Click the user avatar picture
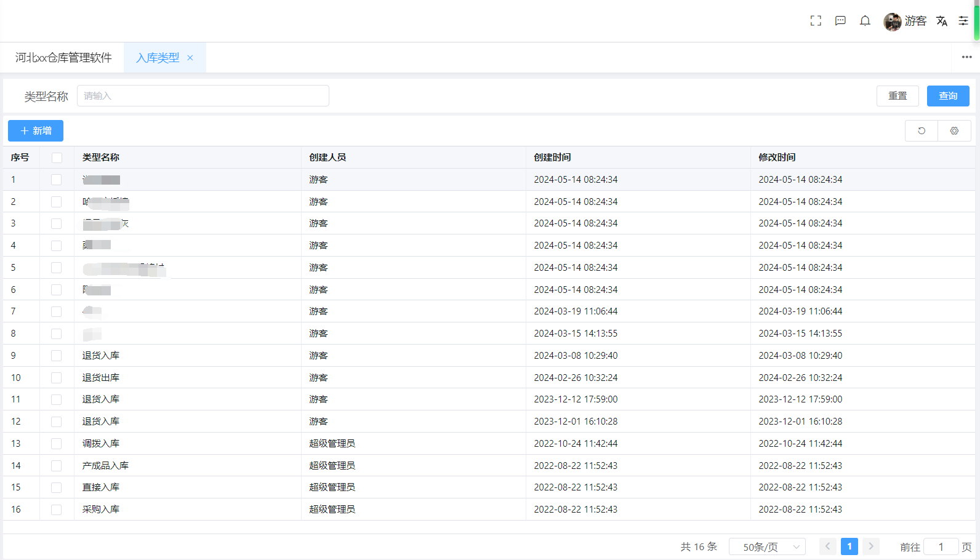 click(892, 22)
